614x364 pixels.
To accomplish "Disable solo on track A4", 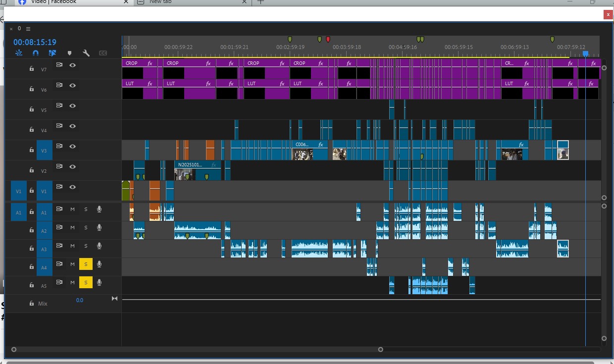I will pos(85,264).
